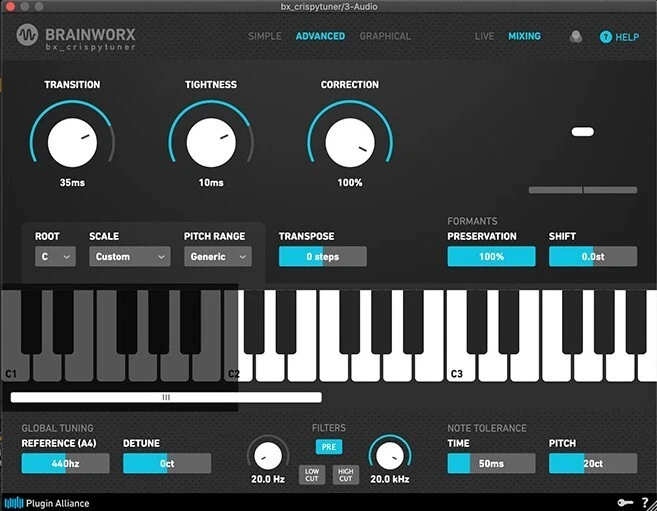Click the 10ms tightness value

tap(211, 183)
